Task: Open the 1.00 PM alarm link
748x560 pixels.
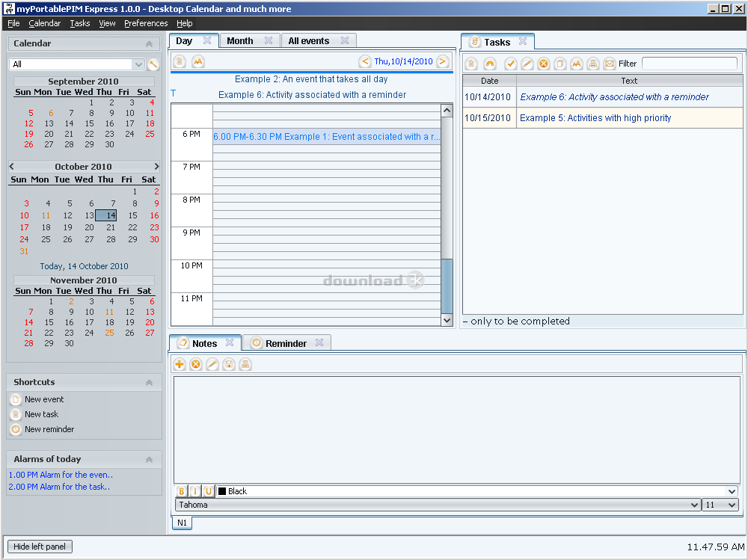Action: pos(61,475)
